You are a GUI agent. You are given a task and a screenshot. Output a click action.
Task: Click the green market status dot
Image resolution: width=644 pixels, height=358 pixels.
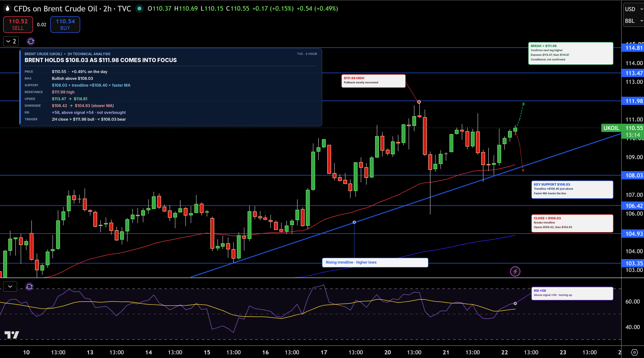(x=139, y=9)
